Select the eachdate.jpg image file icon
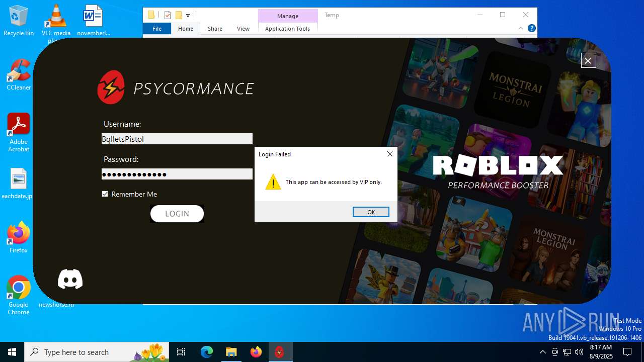Screen dimensions: 644x362 (18, 184)
